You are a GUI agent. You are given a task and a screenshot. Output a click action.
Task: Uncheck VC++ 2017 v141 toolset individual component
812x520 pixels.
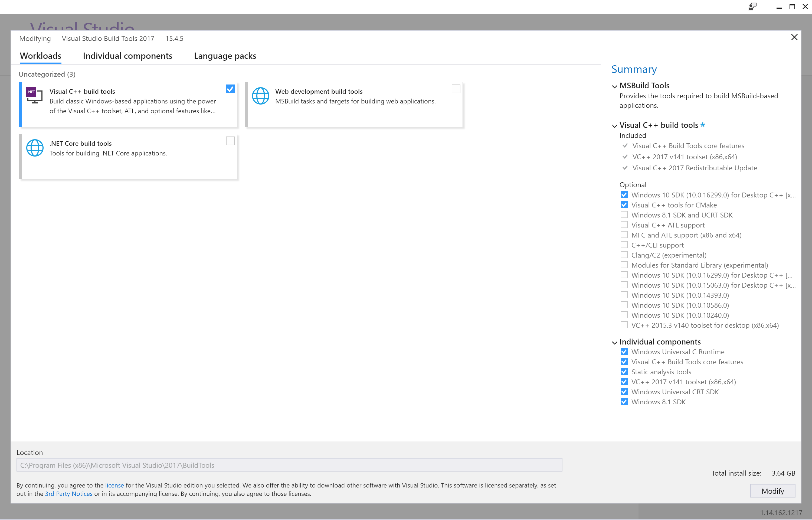pyautogui.click(x=624, y=382)
